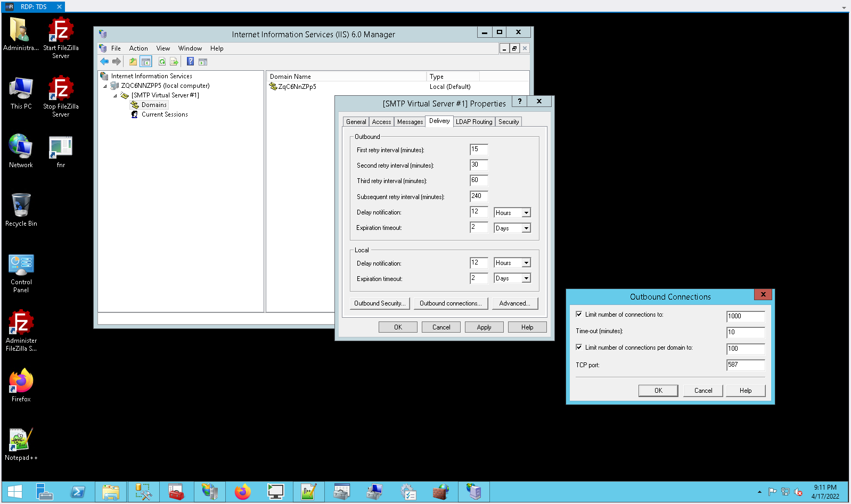Select the Control Panel desktop icon
The height and width of the screenshot is (504, 851).
[x=21, y=274]
